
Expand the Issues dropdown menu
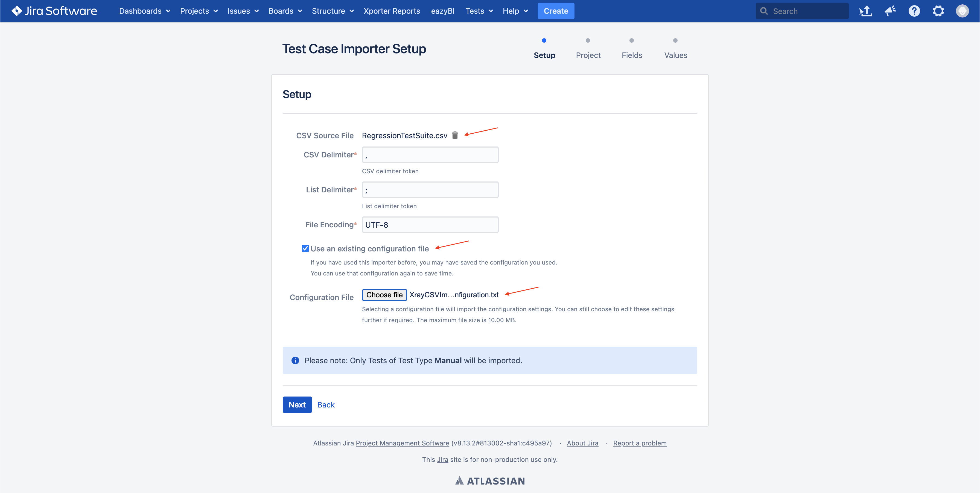(243, 11)
